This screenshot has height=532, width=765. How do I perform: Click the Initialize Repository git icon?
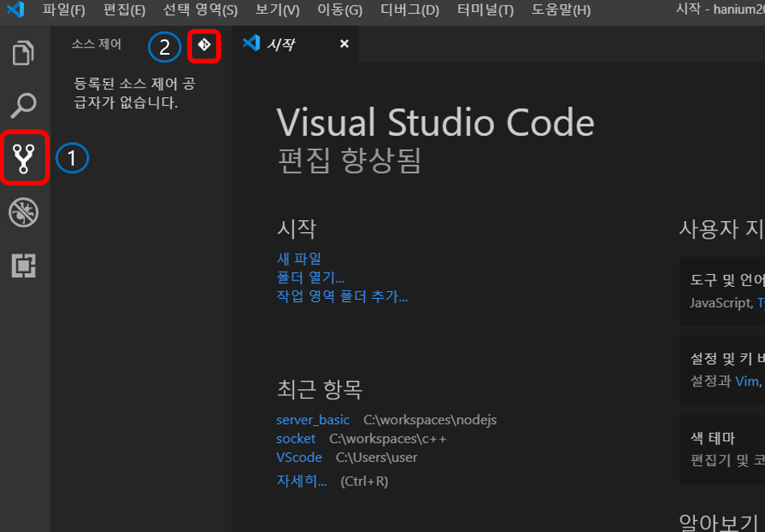coord(204,45)
